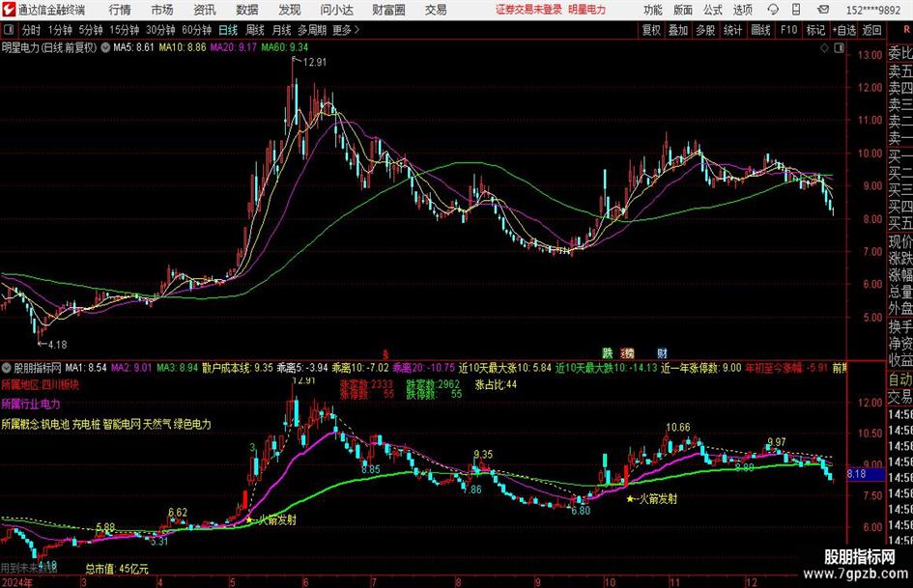Viewport: 913px width, 588px height.
Task: Click the 12.91 peak price label on the main chart
Action: pos(315,63)
